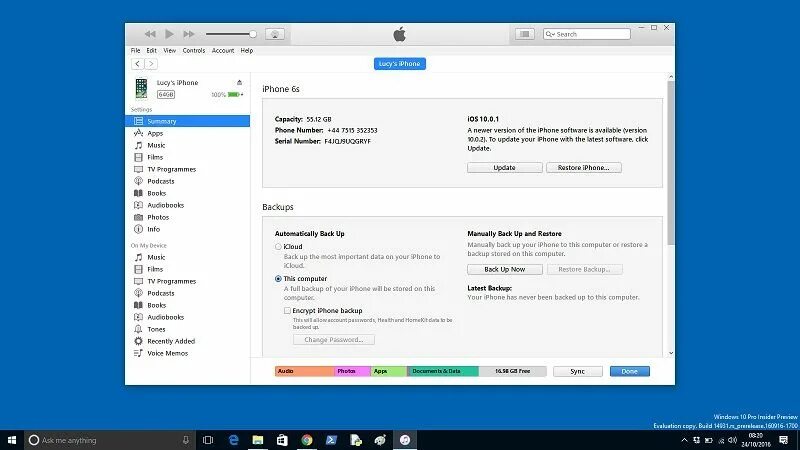Viewport: 800px width, 450px height.
Task: Toggle the list view button beside search
Action: click(524, 34)
